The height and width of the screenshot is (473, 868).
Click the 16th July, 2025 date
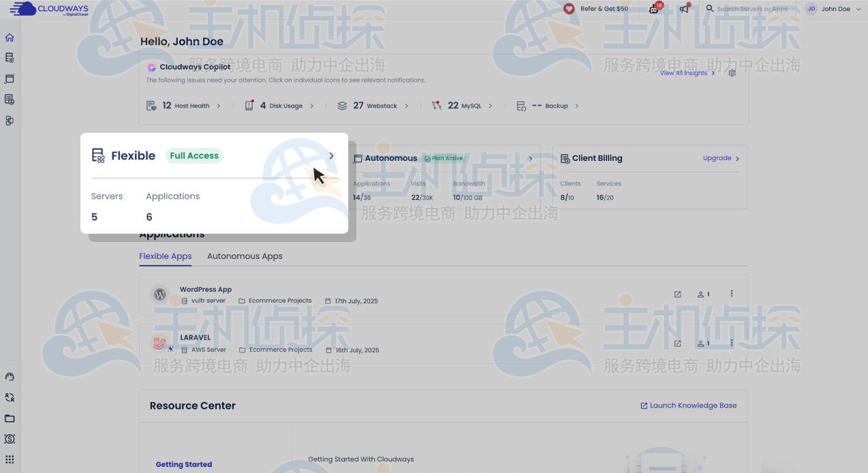pyautogui.click(x=357, y=350)
